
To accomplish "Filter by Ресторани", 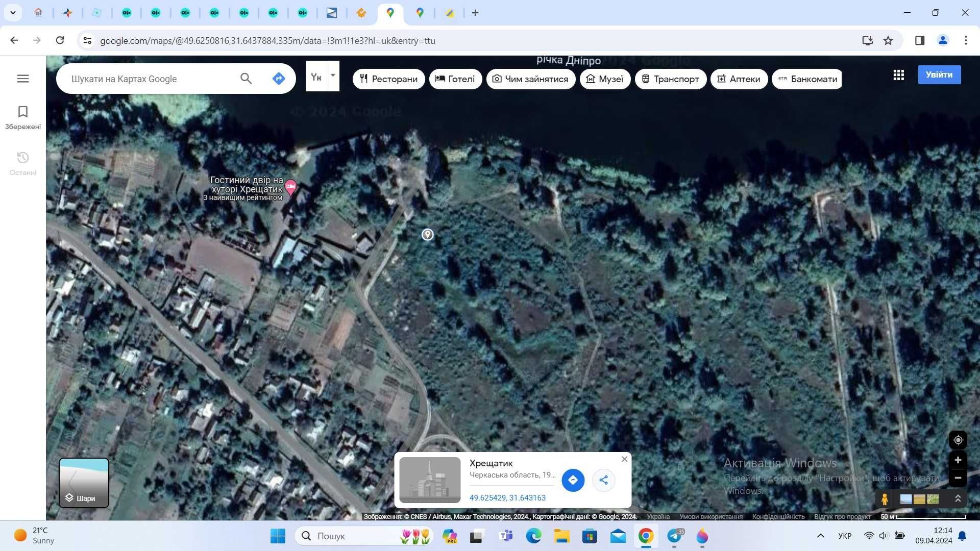I will tap(389, 79).
